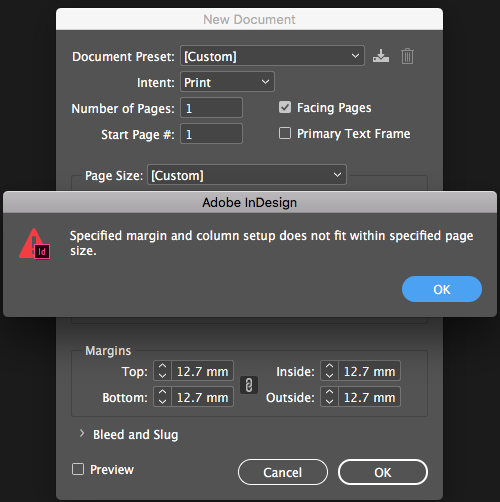Image resolution: width=500 pixels, height=502 pixels.
Task: Click the delete preset trash icon
Action: [407, 56]
